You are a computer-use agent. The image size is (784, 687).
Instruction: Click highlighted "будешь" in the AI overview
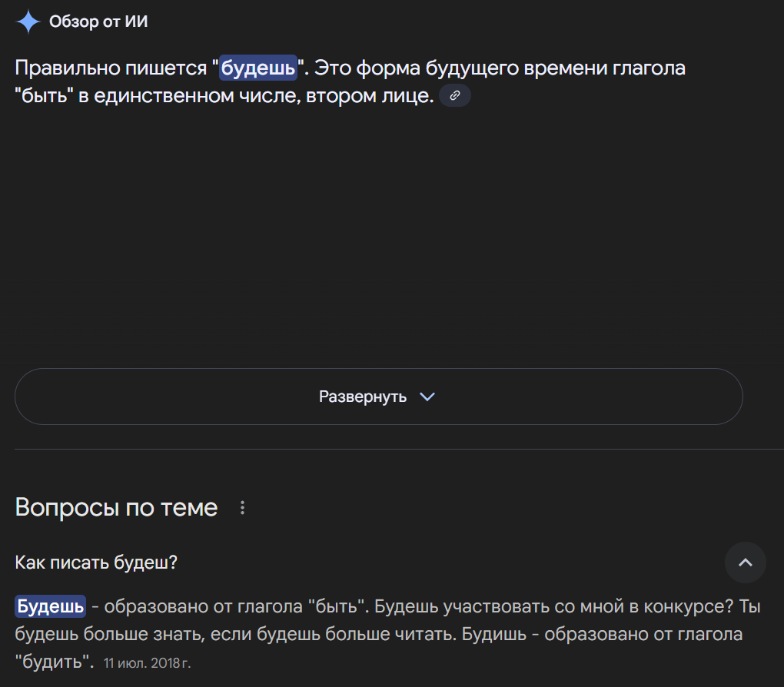(258, 68)
